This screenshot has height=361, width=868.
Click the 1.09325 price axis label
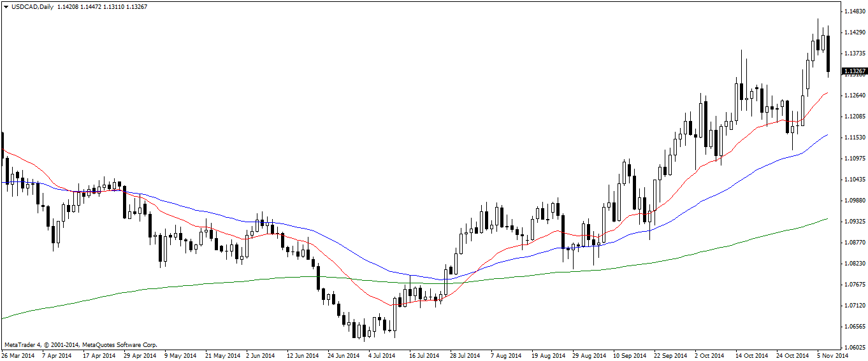[x=854, y=222]
